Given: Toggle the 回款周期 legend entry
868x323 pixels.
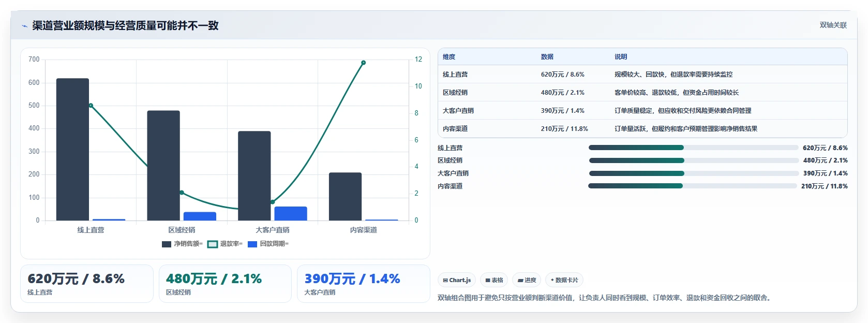Looking at the screenshot, I should tap(268, 244).
